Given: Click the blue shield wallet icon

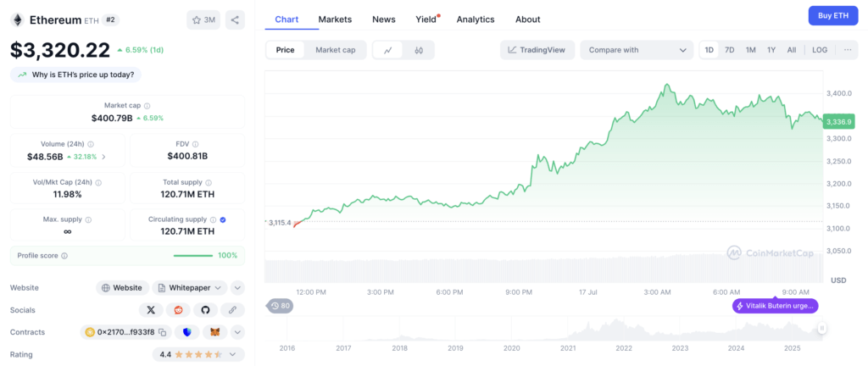Looking at the screenshot, I should [187, 332].
